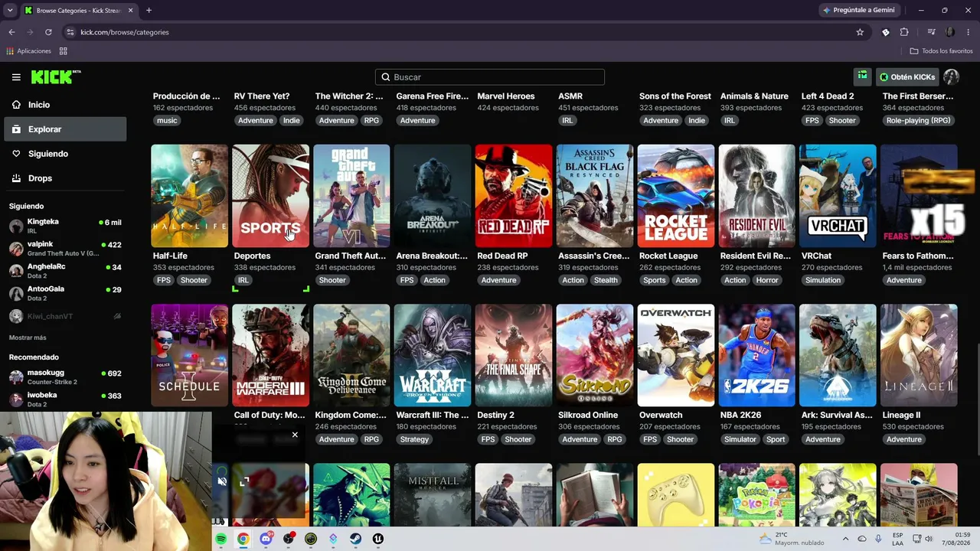Select the Horror tag under Resident Evil
Screen dimensions: 980x551
point(766,280)
